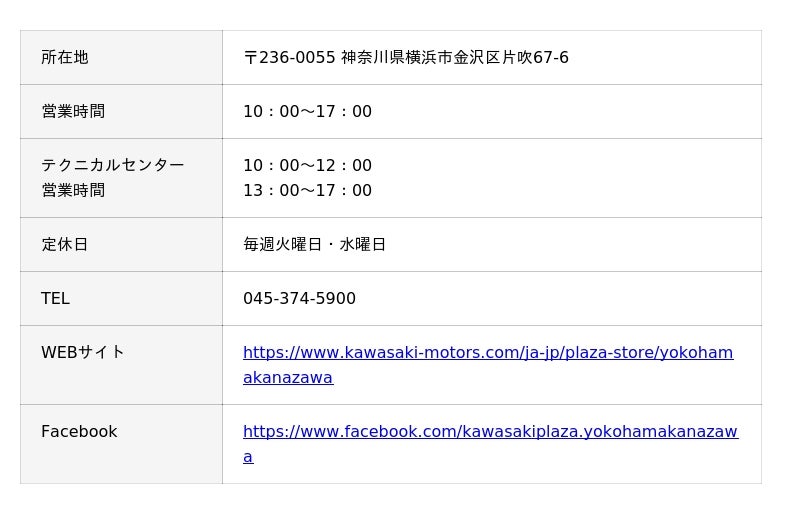Click the Facebook row label
800x514 pixels.
pyautogui.click(x=79, y=431)
